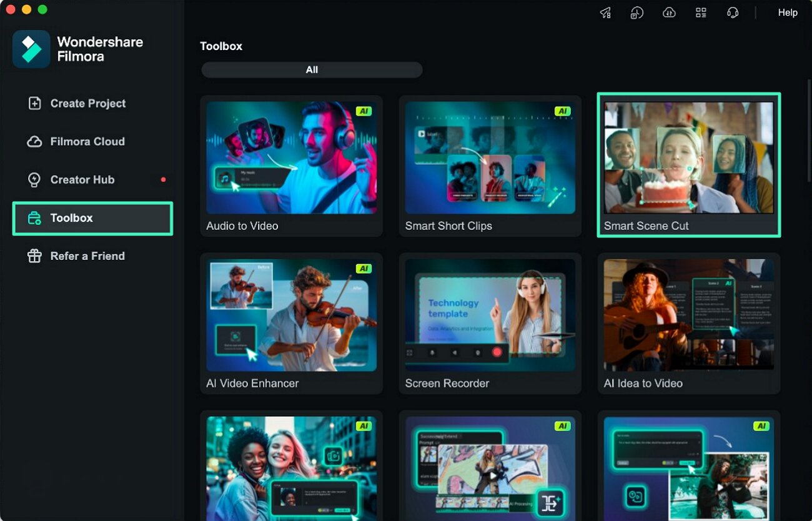Click the Wondershare Filmora logo icon
Image resolution: width=812 pixels, height=521 pixels.
tap(31, 49)
